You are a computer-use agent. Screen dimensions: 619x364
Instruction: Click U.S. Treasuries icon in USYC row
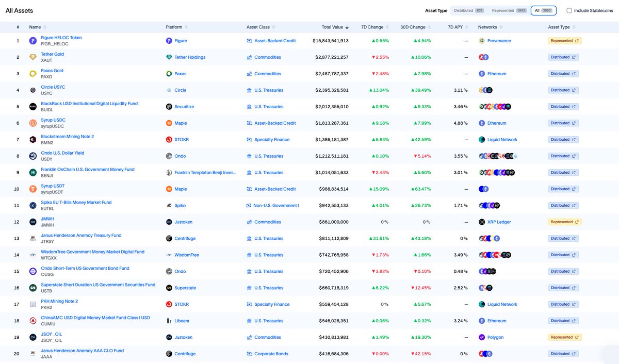tap(250, 90)
